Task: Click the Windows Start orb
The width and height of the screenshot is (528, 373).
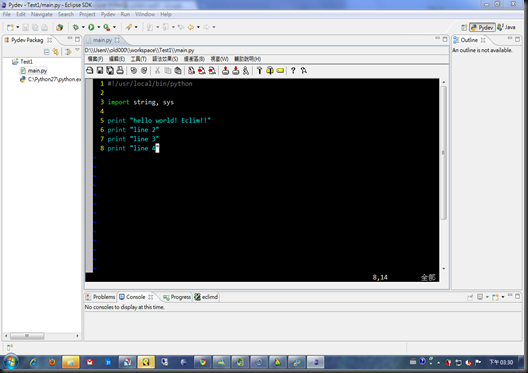Action: (10, 362)
